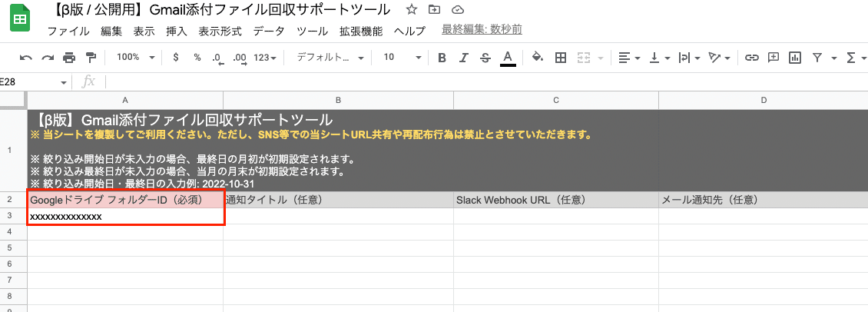Image resolution: width=868 pixels, height=312 pixels.
Task: Select 通知タイトル（任意） header cell
Action: point(338,200)
